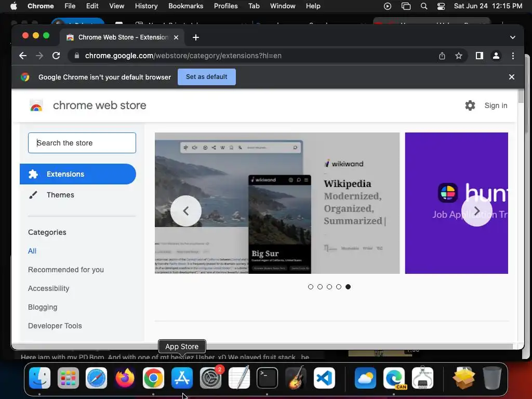Open the Profiles menu
Screen dimensions: 532x399
pyautogui.click(x=225, y=6)
